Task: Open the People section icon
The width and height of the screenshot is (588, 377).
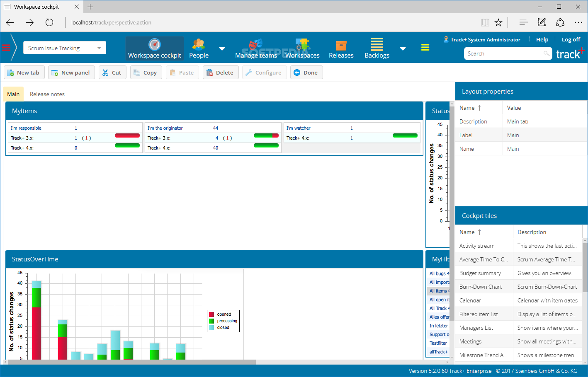Action: (x=199, y=44)
